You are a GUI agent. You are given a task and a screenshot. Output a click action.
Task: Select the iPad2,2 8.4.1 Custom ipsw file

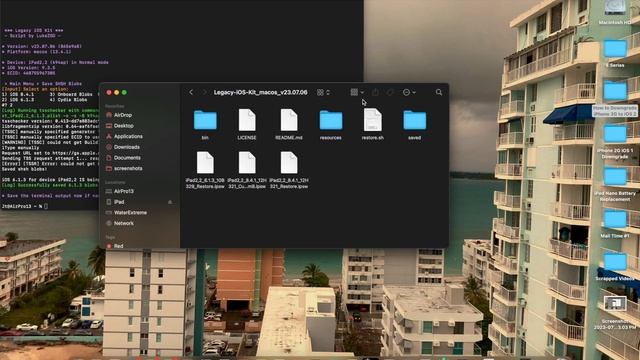point(247,162)
